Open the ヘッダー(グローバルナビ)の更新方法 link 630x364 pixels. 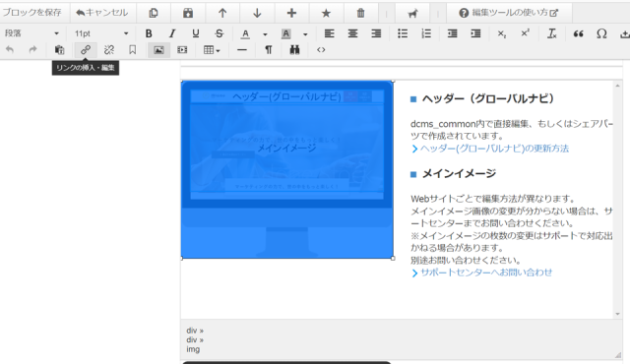point(494,149)
